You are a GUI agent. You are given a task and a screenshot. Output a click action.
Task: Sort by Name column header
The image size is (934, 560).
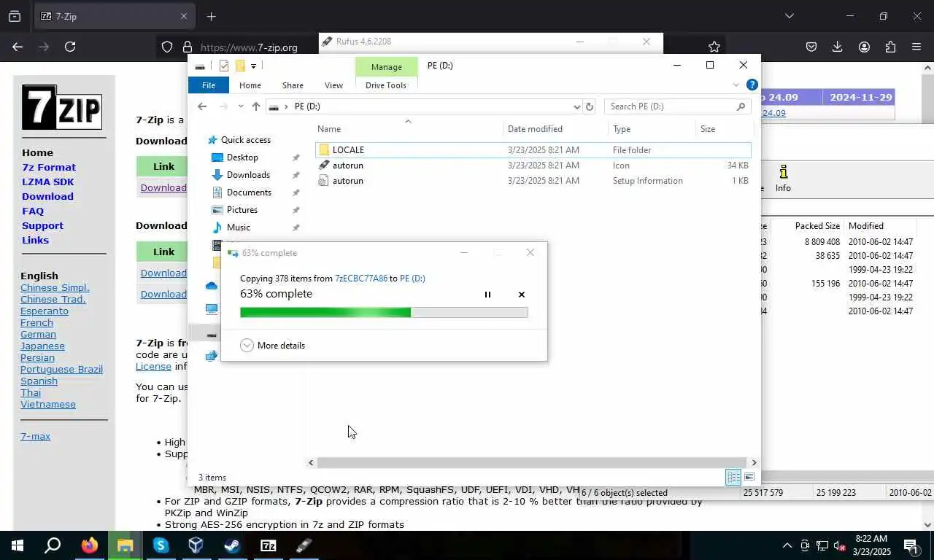[329, 129]
